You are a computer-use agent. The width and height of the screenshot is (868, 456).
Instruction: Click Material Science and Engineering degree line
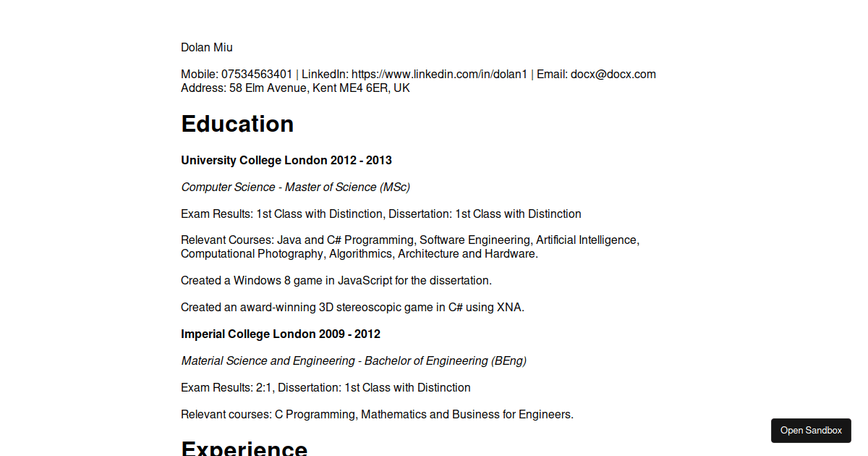tap(354, 360)
